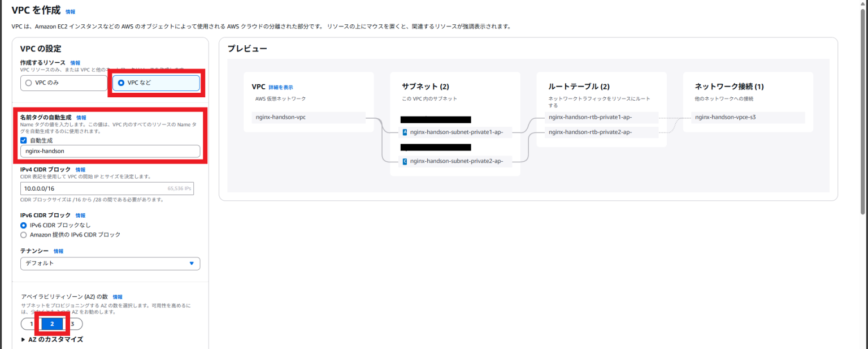The width and height of the screenshot is (868, 349).
Task: Click nginx-handson-subnet-private2-ap- in the preview
Action: point(455,161)
